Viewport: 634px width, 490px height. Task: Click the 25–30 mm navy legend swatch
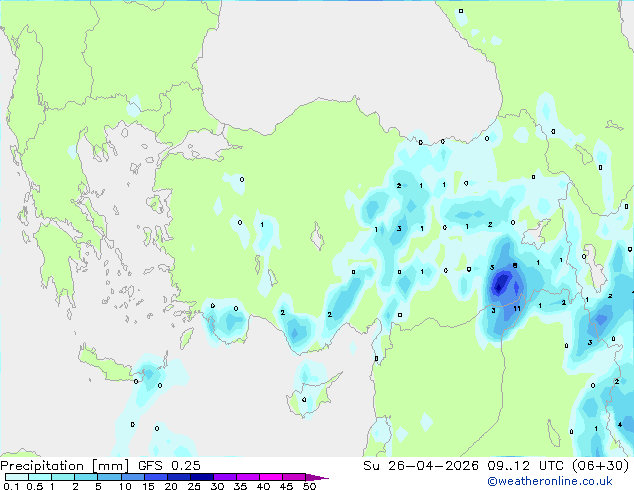(x=201, y=477)
